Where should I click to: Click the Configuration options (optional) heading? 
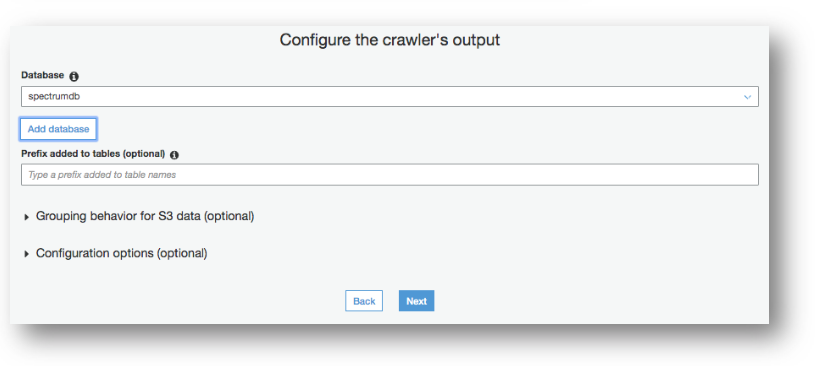click(x=121, y=253)
